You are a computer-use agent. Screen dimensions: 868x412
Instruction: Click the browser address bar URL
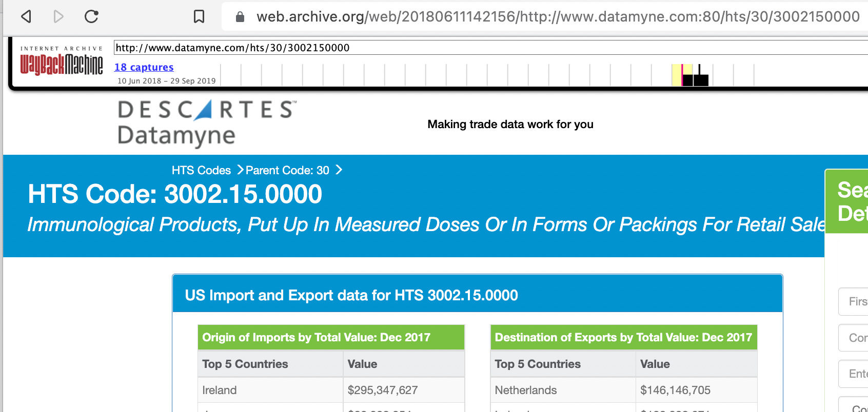[x=558, y=17]
